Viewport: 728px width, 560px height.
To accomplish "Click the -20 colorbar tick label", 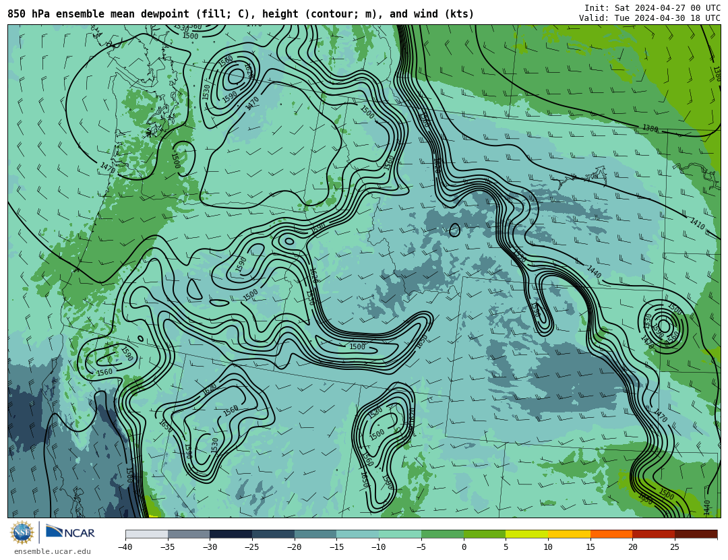I will 294,547.
